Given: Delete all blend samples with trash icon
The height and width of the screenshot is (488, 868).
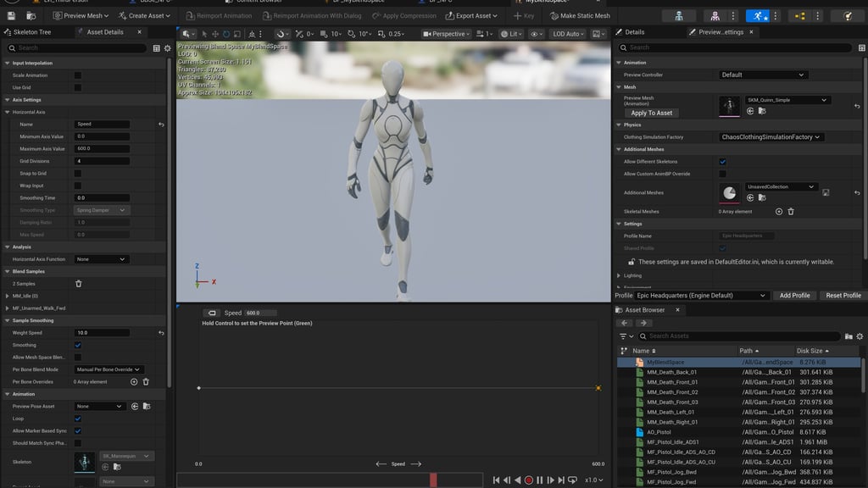Looking at the screenshot, I should 79,284.
